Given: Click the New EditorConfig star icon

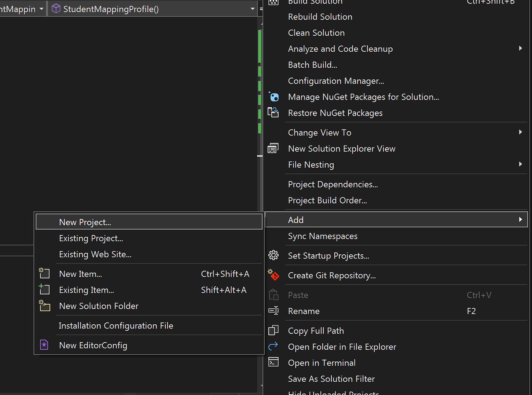Looking at the screenshot, I should coord(44,345).
